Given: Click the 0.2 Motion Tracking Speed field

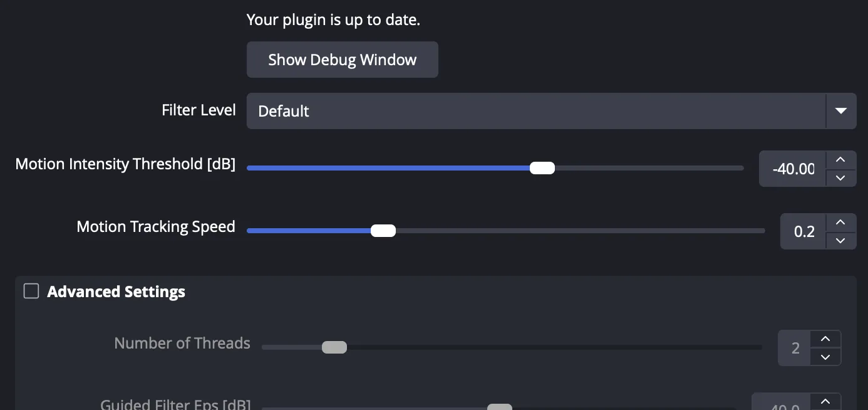Looking at the screenshot, I should [x=803, y=231].
